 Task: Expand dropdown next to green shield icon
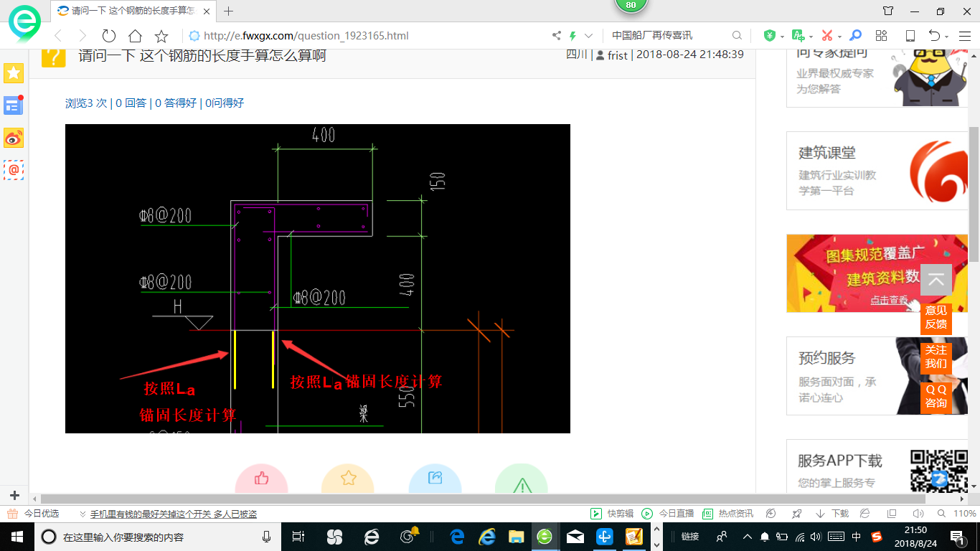click(781, 37)
